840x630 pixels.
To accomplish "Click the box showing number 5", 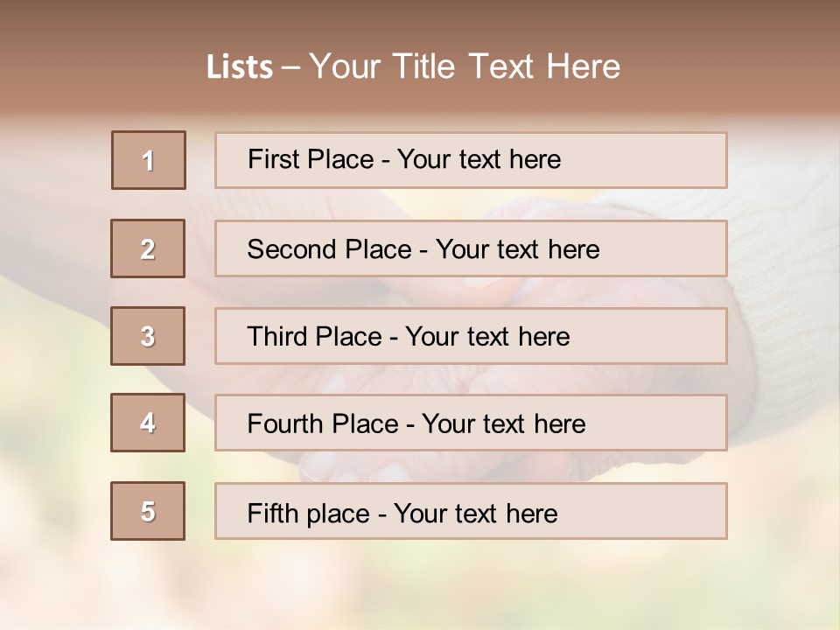I will [148, 511].
